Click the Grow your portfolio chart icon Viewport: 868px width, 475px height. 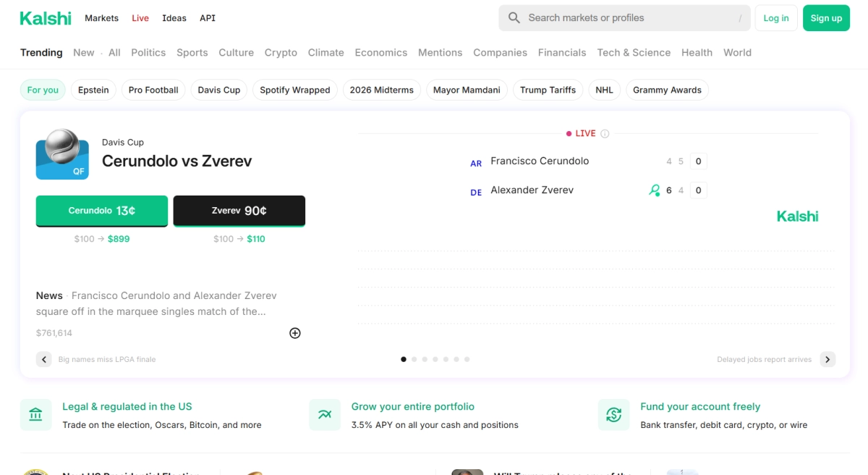(325, 415)
